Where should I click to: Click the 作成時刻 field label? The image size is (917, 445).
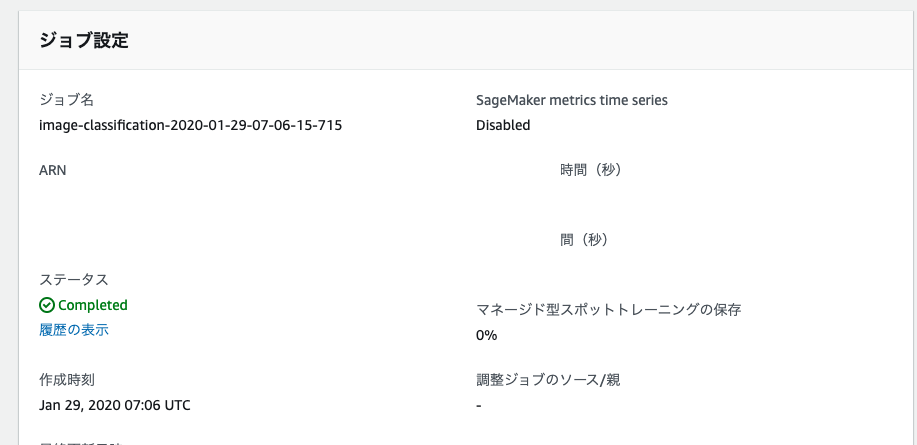67,380
